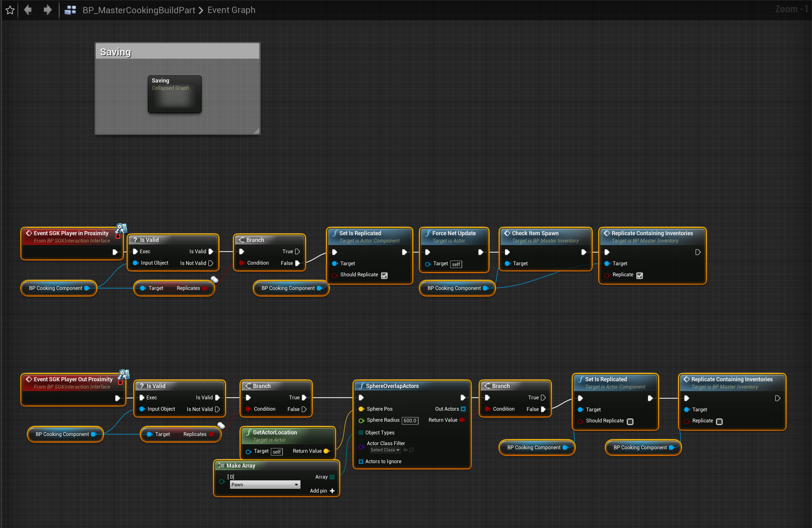
Task: Click the back navigation arrow
Action: (28, 10)
